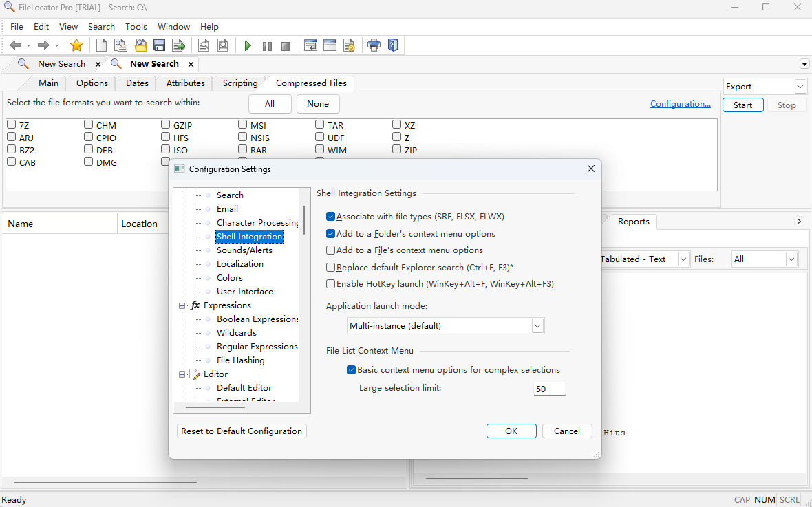The width and height of the screenshot is (812, 507).
Task: Click the Stop search square icon
Action: click(286, 46)
